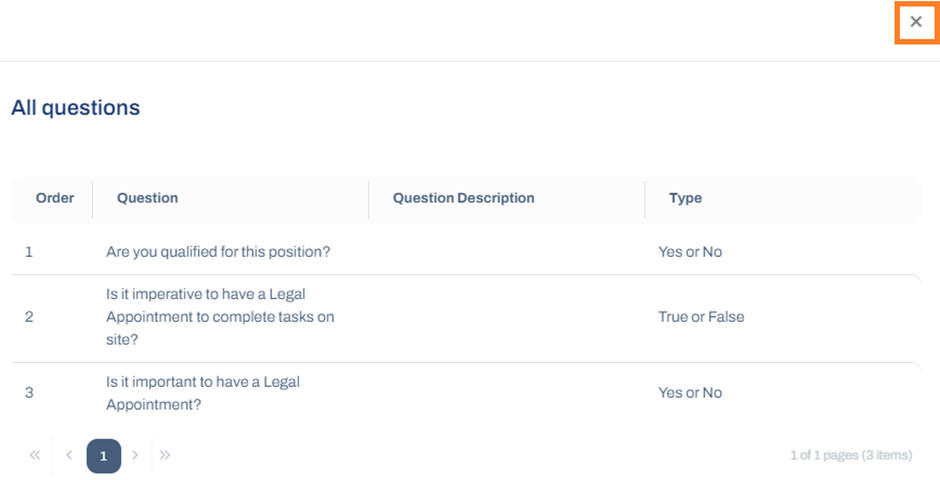
Task: Click Yes or No type in row 1
Action: [690, 252]
